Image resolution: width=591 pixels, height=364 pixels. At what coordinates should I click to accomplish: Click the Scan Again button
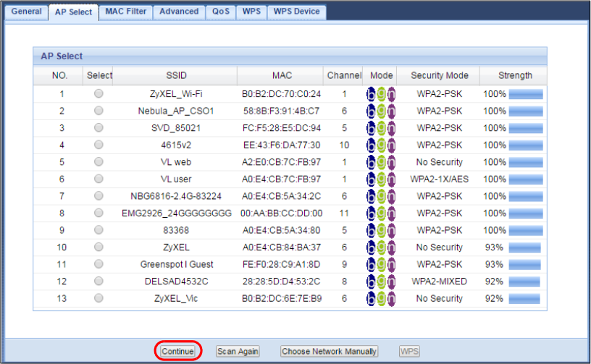pyautogui.click(x=238, y=352)
